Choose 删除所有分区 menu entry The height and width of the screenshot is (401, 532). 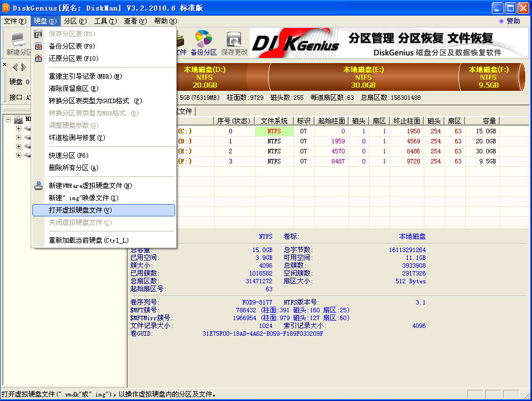coord(104,167)
